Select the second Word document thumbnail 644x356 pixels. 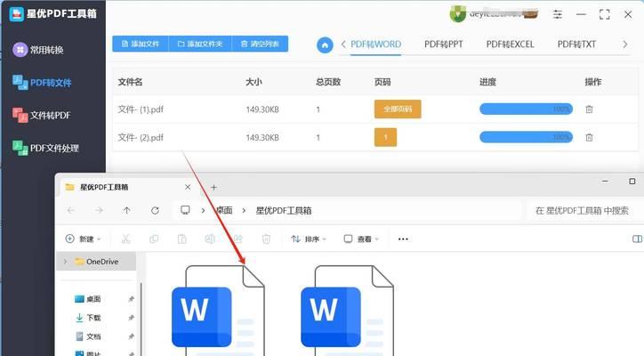point(348,311)
